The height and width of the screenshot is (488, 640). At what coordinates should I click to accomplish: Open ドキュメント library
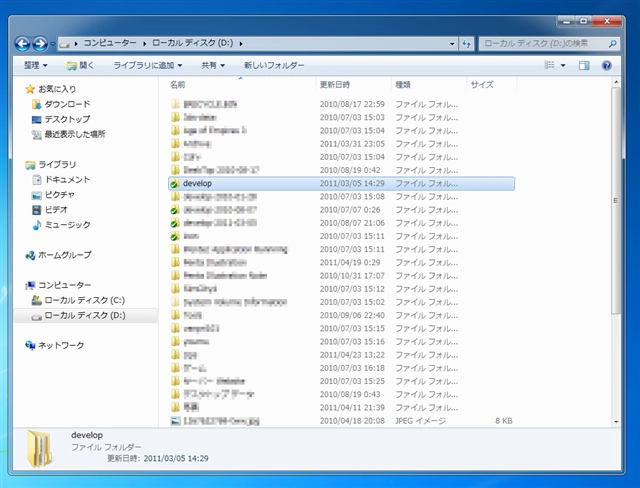pyautogui.click(x=67, y=180)
